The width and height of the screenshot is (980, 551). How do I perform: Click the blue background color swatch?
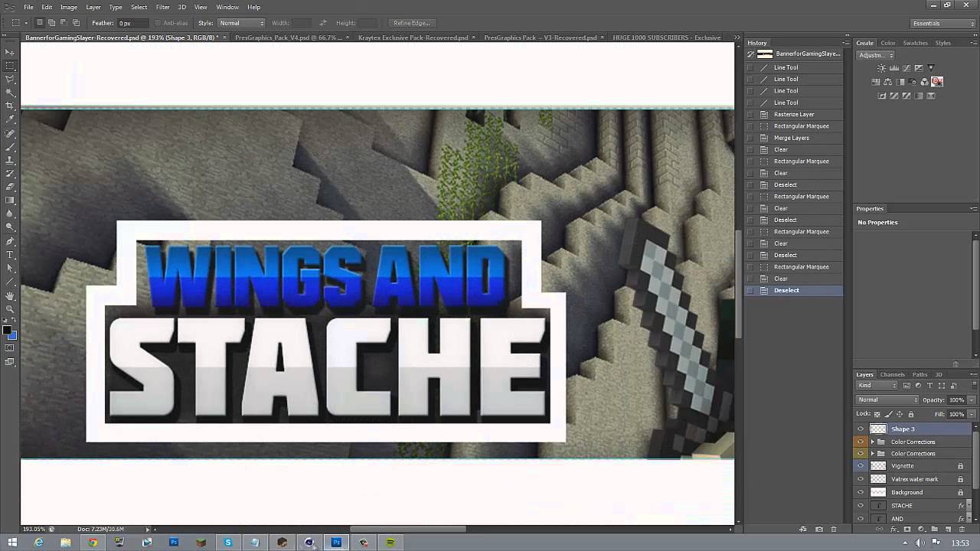[13, 336]
